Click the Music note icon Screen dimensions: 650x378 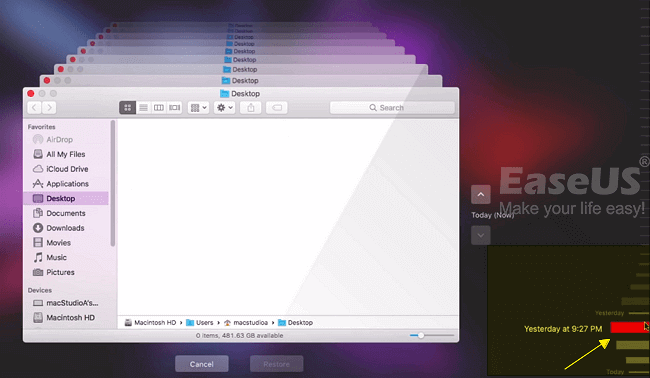pos(38,257)
